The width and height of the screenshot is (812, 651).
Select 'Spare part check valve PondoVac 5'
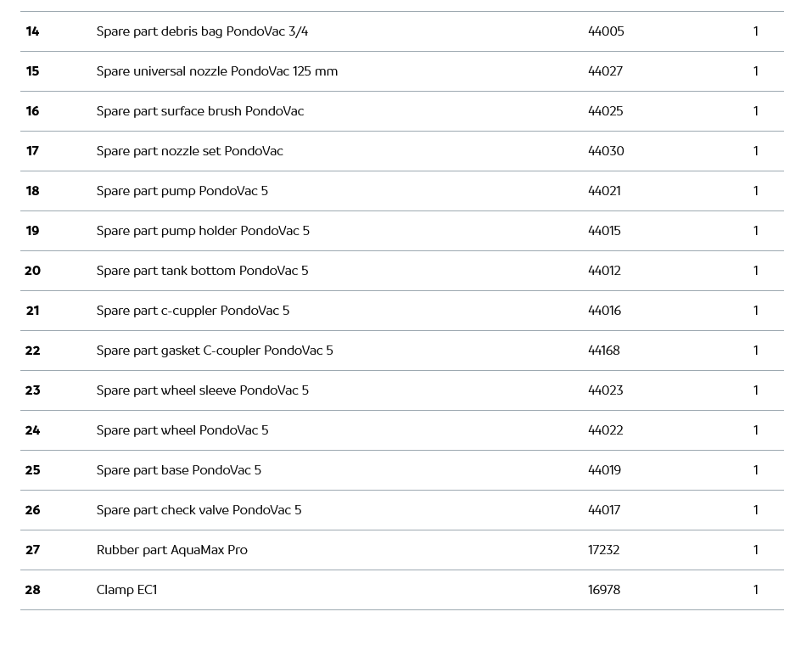pos(199,510)
